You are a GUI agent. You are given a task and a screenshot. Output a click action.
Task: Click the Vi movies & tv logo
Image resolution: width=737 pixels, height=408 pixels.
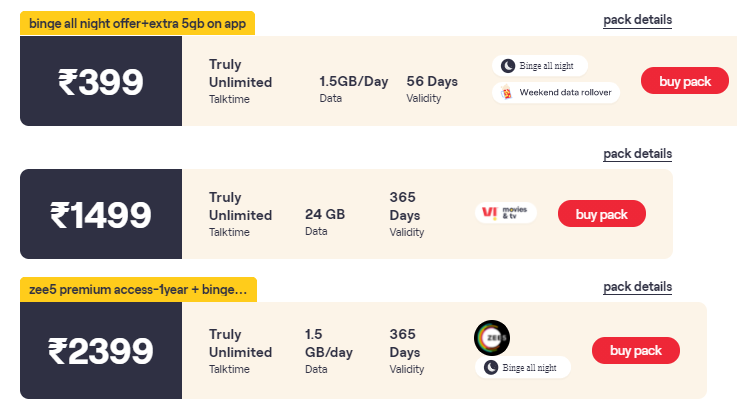tap(506, 213)
